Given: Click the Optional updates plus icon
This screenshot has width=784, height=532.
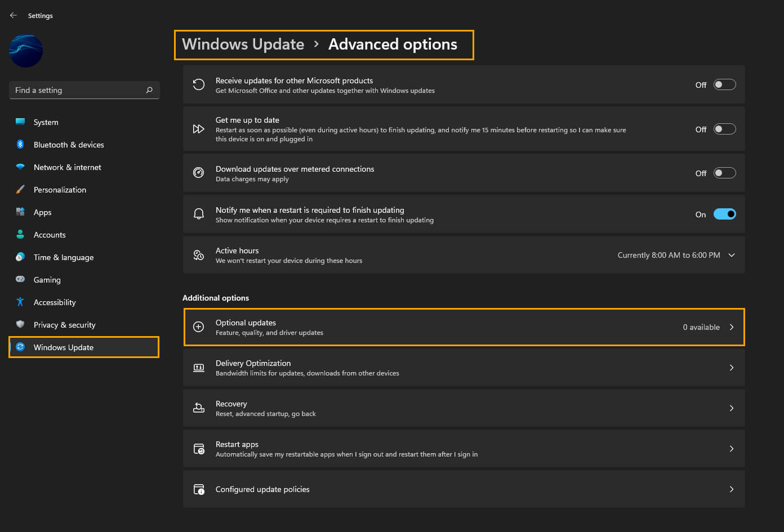Looking at the screenshot, I should tap(199, 327).
